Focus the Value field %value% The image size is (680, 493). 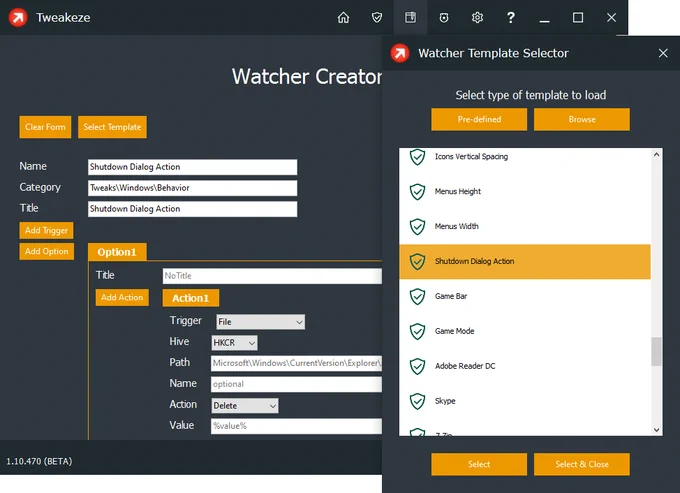click(297, 426)
